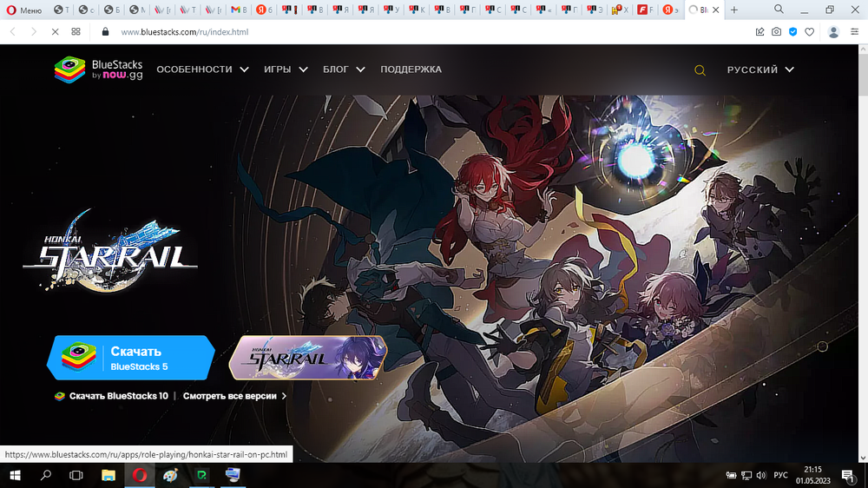Go forward using the browser forward arrow
The image size is (868, 488).
coord(34,32)
